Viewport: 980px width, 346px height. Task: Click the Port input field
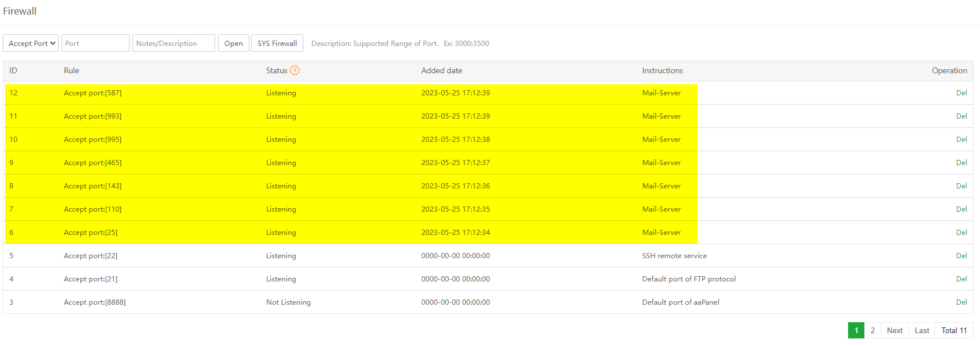coord(95,43)
